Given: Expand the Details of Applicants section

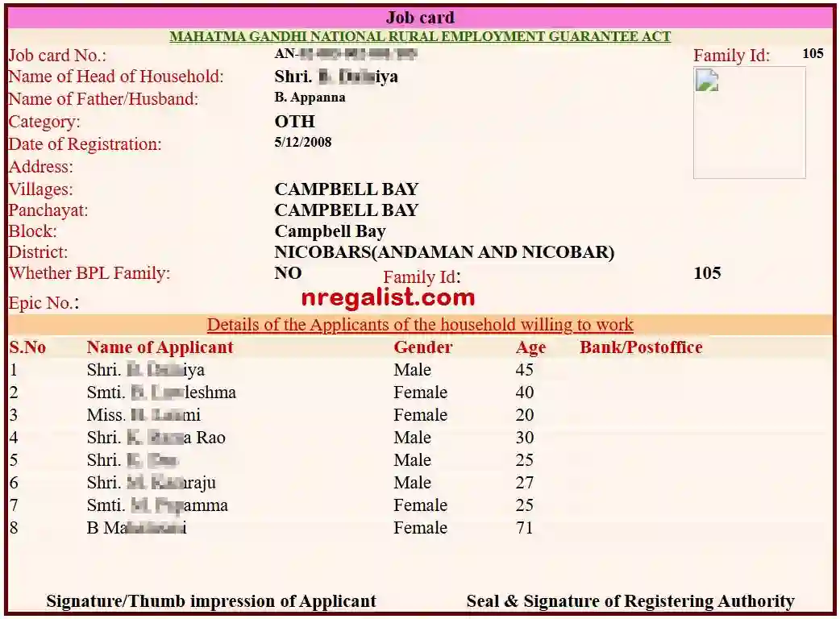Looking at the screenshot, I should click(420, 325).
